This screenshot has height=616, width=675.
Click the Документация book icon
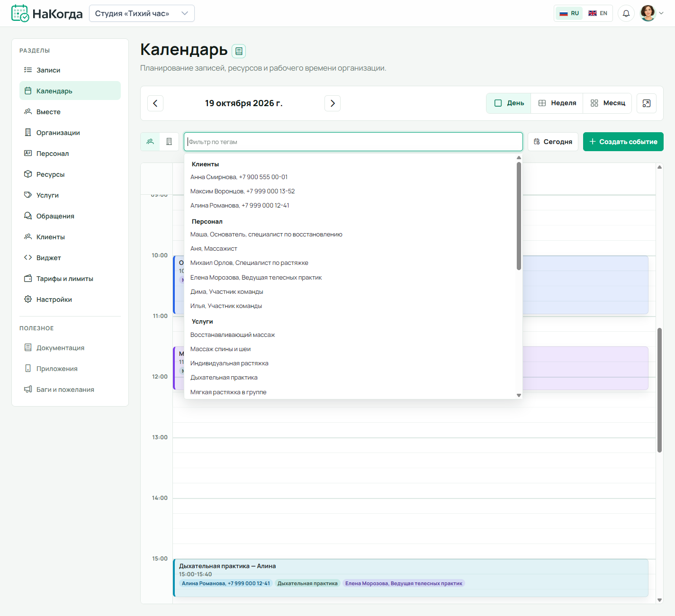(28, 347)
